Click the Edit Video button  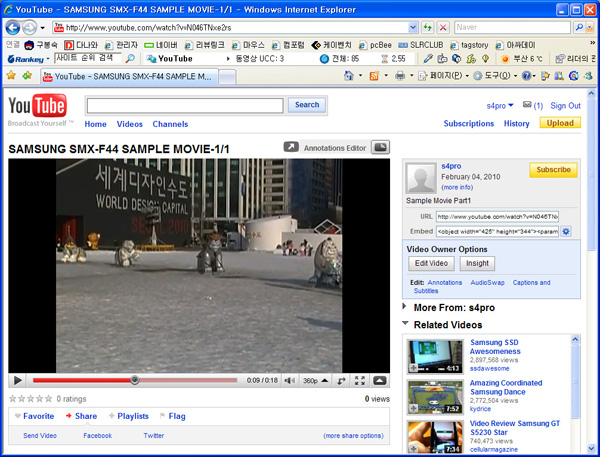[x=431, y=263]
